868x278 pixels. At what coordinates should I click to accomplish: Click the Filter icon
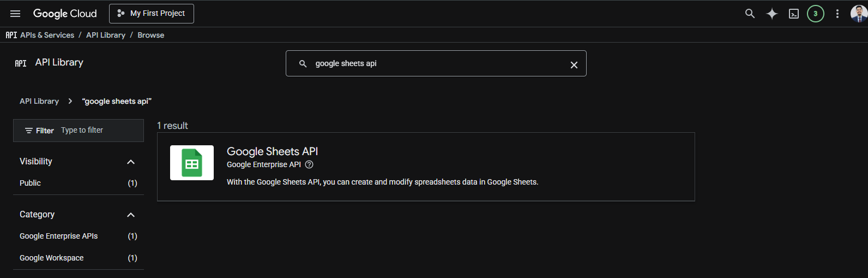coord(29,131)
